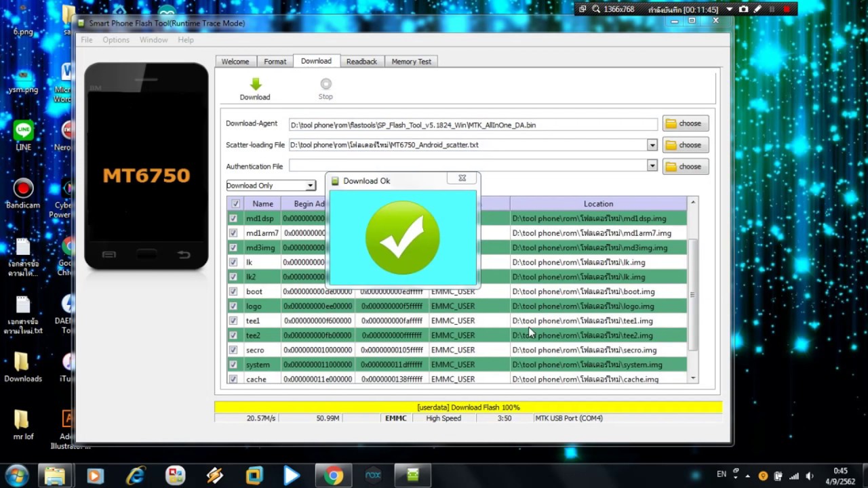The height and width of the screenshot is (488, 868).
Task: Uncheck the logo partition checkbox
Action: click(233, 306)
